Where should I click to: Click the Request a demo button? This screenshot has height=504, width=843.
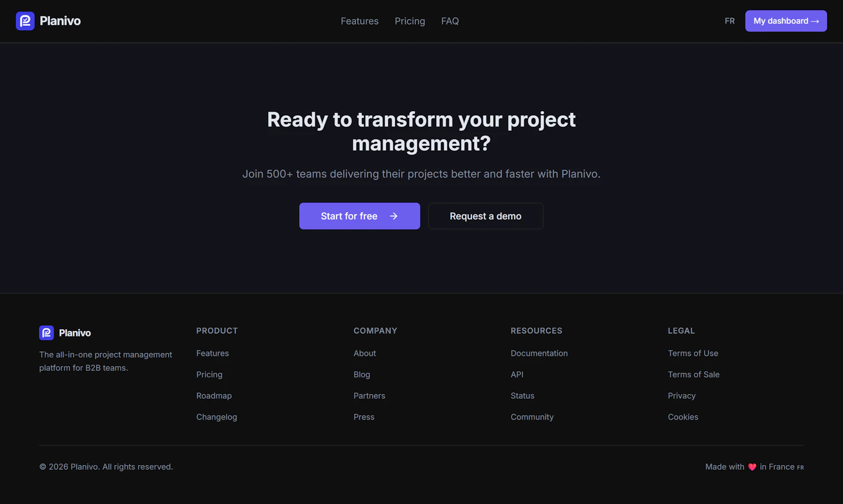pos(486,216)
